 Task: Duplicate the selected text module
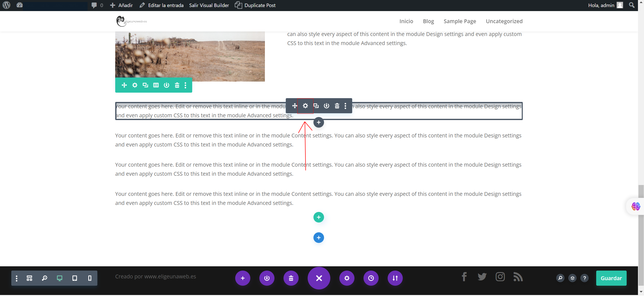click(x=316, y=106)
